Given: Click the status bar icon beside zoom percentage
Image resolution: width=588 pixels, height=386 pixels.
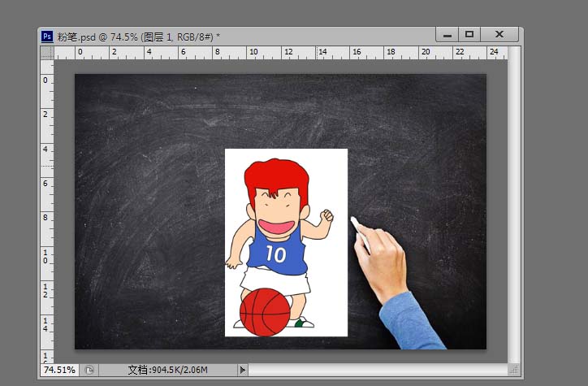Looking at the screenshot, I should 89,370.
